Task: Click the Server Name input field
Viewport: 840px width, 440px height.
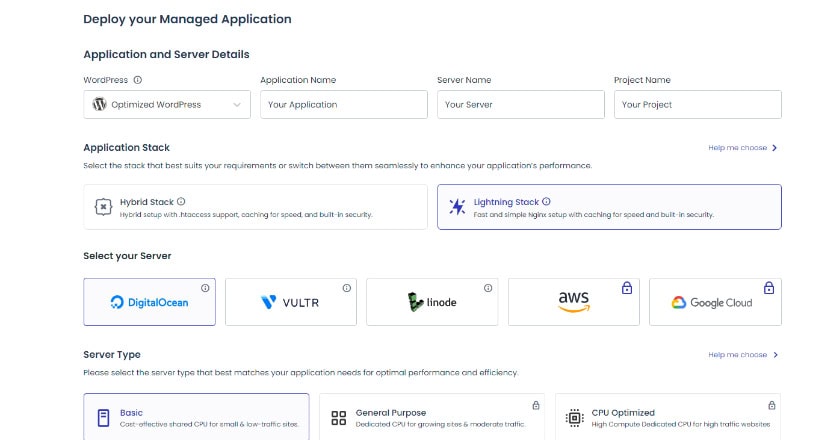Action: pyautogui.click(x=521, y=105)
